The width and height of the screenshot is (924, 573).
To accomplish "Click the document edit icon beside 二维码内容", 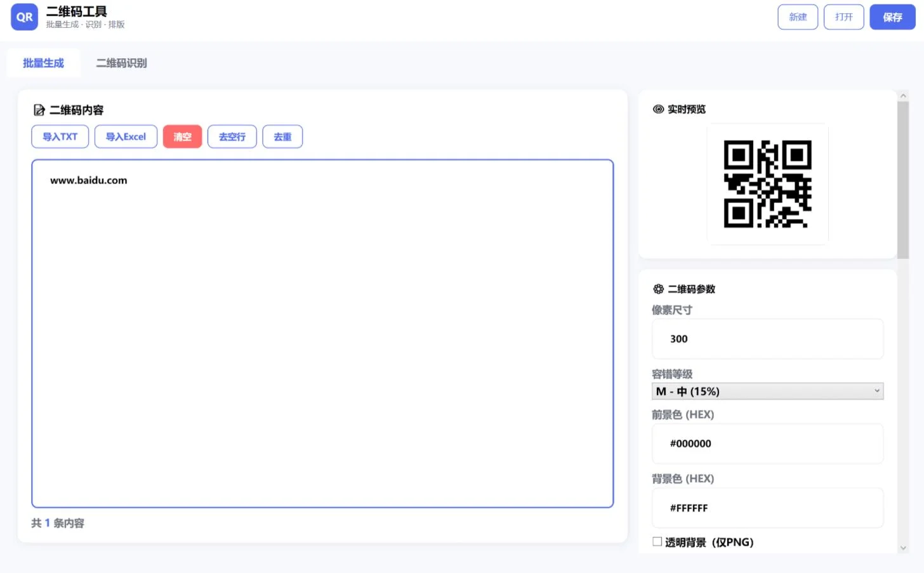I will [x=39, y=110].
